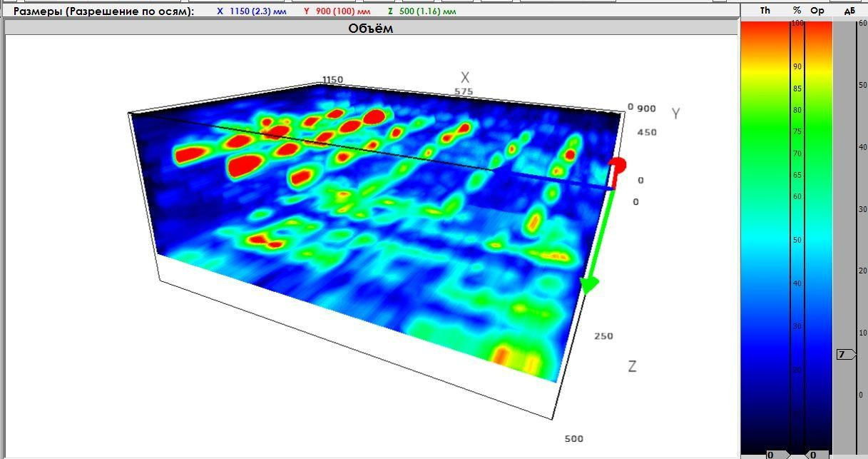Click the Y axis label of the volume

pyautogui.click(x=675, y=114)
